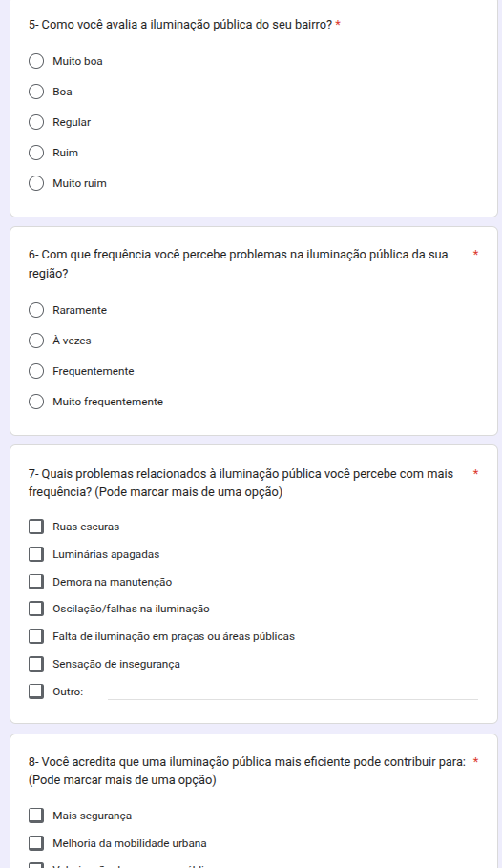Tick the "Sensação de insegurança" checkbox

36,664
